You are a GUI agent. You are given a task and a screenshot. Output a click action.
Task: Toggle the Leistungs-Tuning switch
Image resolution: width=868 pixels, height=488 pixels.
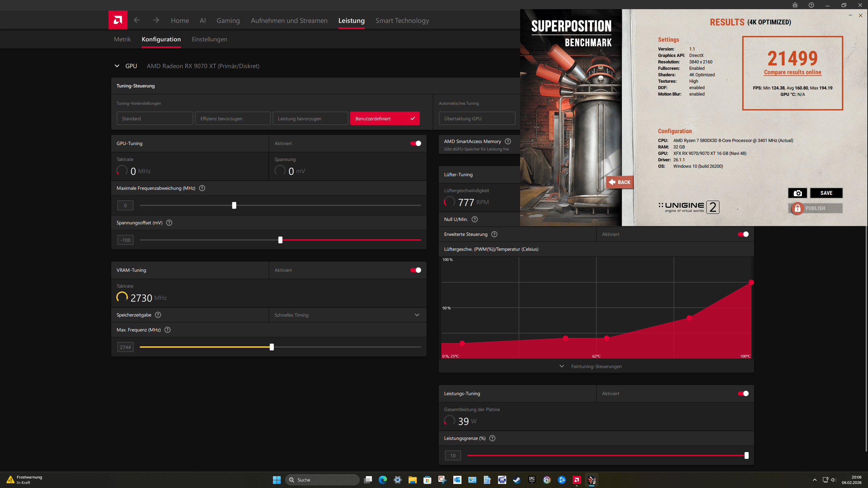(x=743, y=393)
